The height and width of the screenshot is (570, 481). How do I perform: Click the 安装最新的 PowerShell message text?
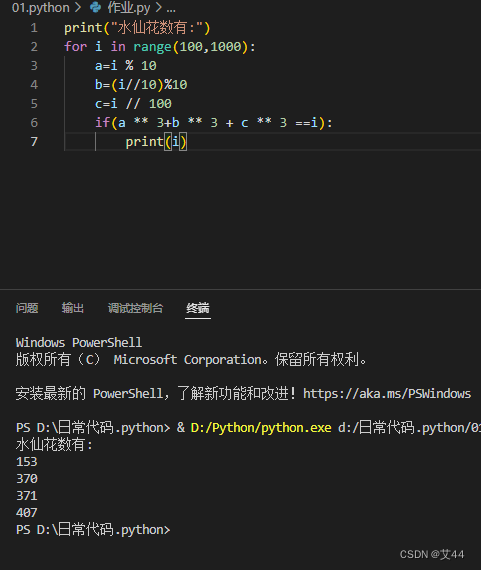[156, 394]
